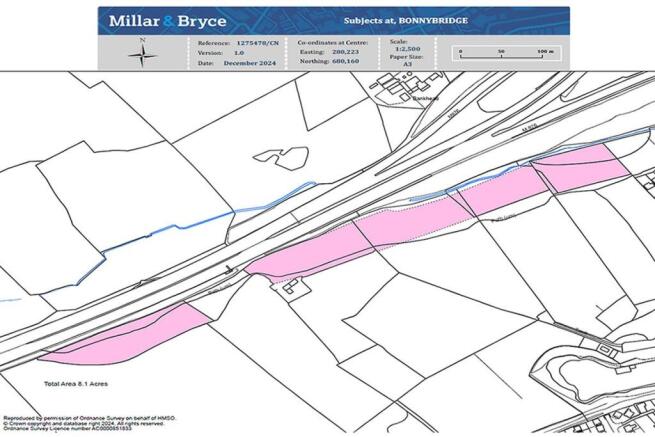Click the reference number 1275478/CN
Image resolution: width=655 pixels, height=437 pixels.
pos(257,44)
